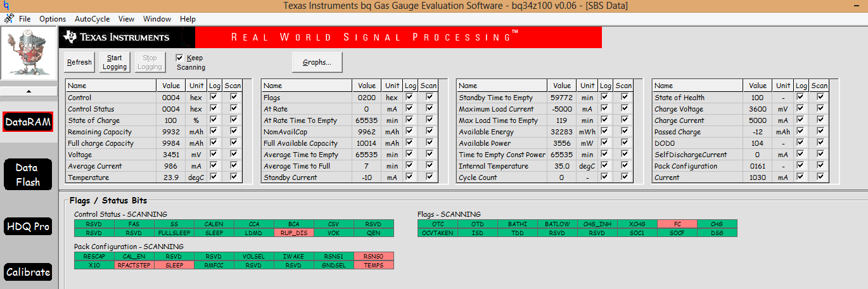Viewport: 868px width, 289px height.
Task: Select the Current value 1030
Action: point(758,177)
